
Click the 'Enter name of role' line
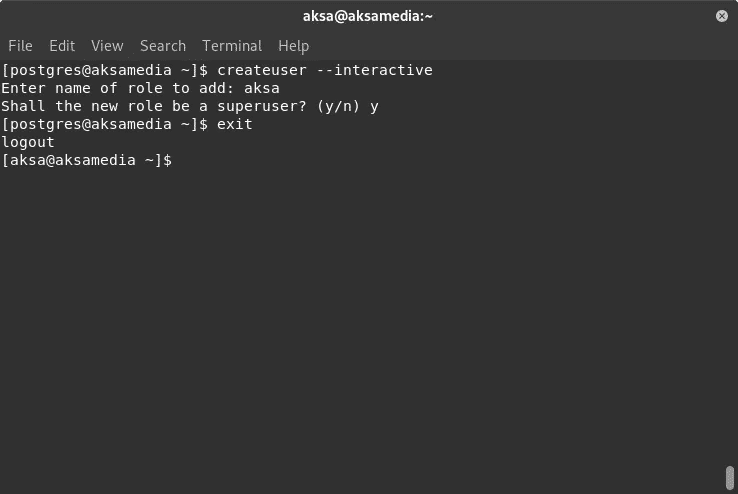pos(140,88)
